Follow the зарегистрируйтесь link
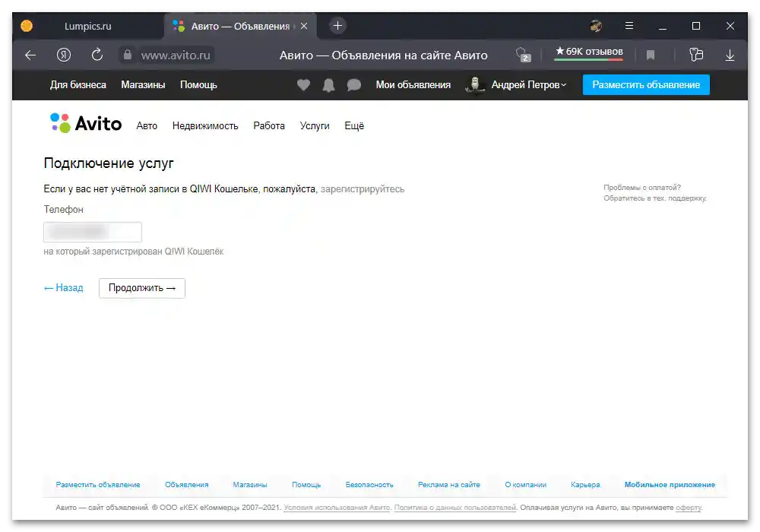The height and width of the screenshot is (532, 760). 363,189
